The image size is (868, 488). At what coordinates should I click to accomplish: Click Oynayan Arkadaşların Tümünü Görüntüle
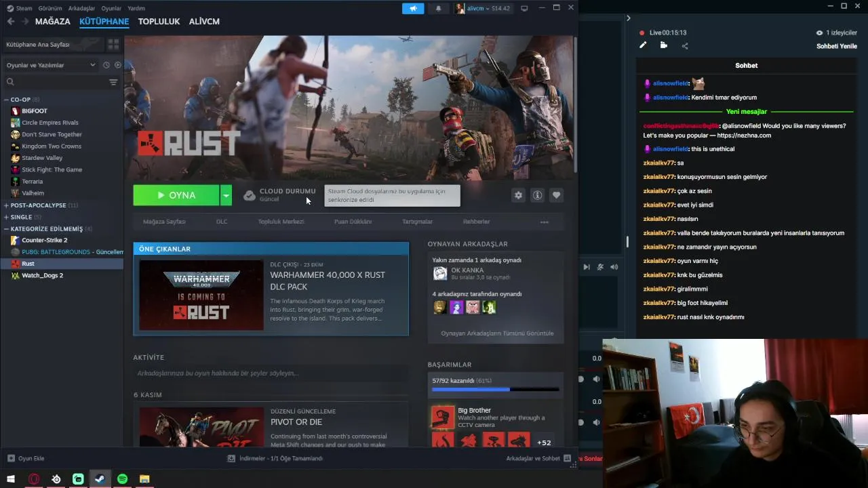coord(497,333)
